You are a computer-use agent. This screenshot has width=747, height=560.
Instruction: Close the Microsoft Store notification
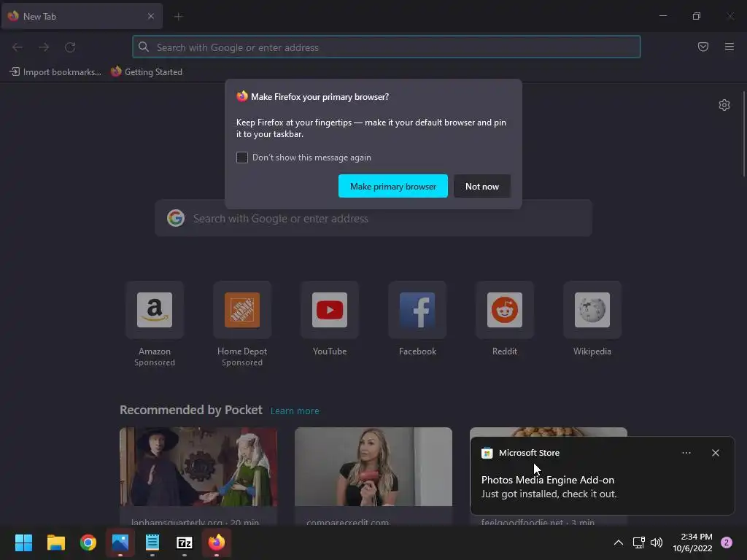point(715,453)
